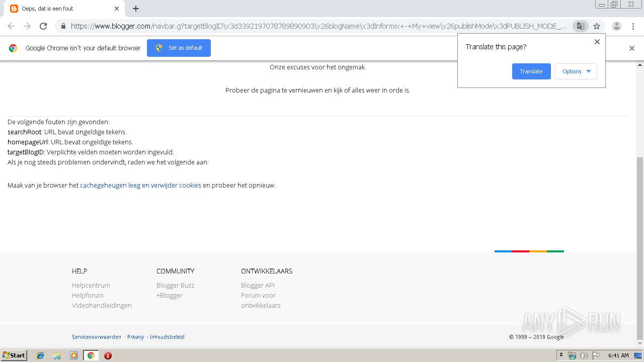
Task: Open Servicevoorwaarden footer link
Action: [x=97, y=337]
